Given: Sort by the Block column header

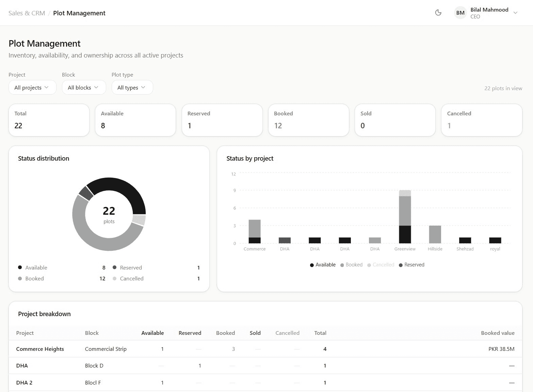Looking at the screenshot, I should [x=92, y=333].
